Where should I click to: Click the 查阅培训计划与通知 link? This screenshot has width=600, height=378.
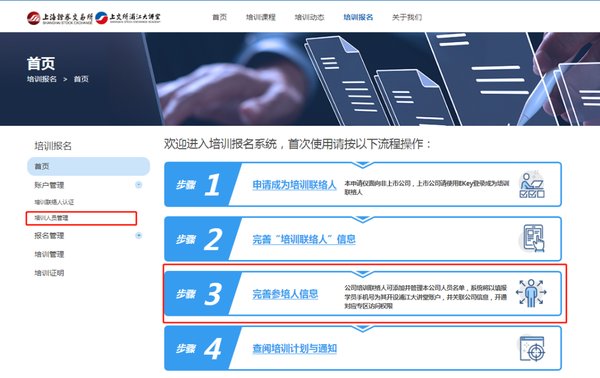click(294, 349)
